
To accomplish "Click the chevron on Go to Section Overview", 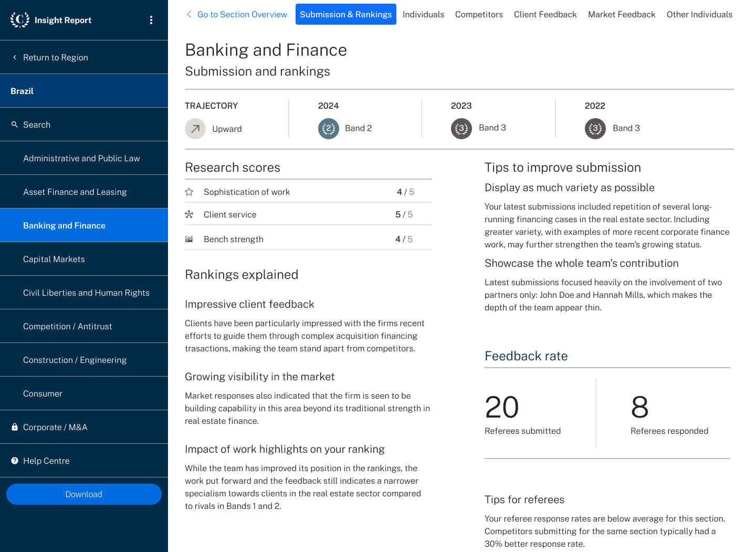I will 188,14.
